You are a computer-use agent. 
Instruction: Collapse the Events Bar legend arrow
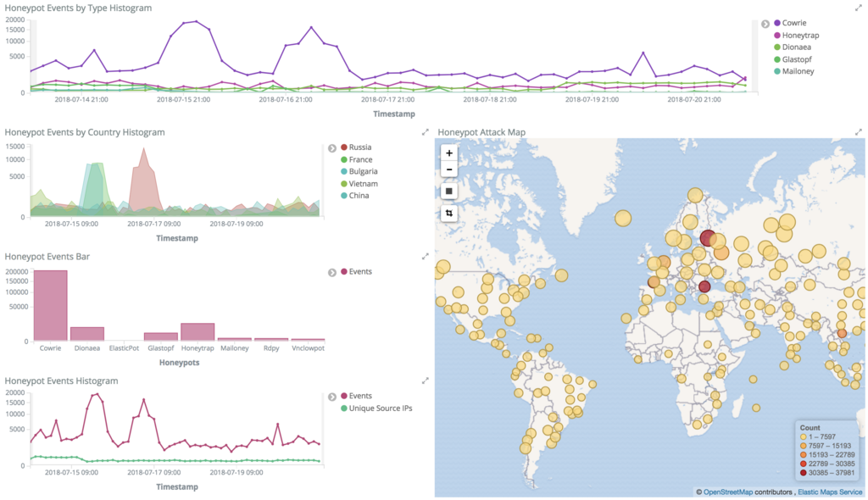(x=332, y=272)
